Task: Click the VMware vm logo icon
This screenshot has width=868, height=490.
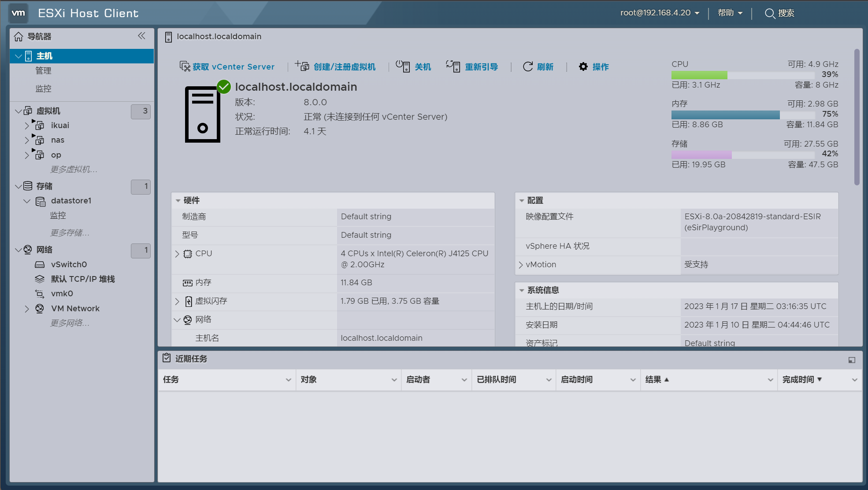Action: pyautogui.click(x=19, y=13)
